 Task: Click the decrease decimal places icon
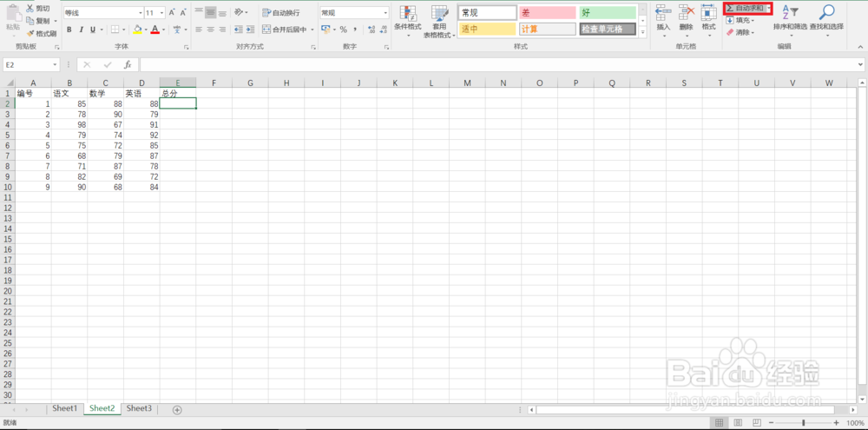coord(383,30)
